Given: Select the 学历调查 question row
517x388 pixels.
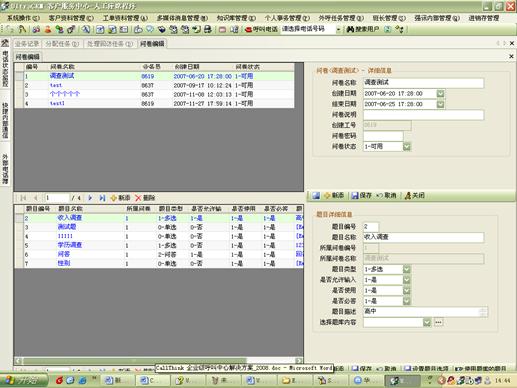Looking at the screenshot, I should (x=159, y=245).
